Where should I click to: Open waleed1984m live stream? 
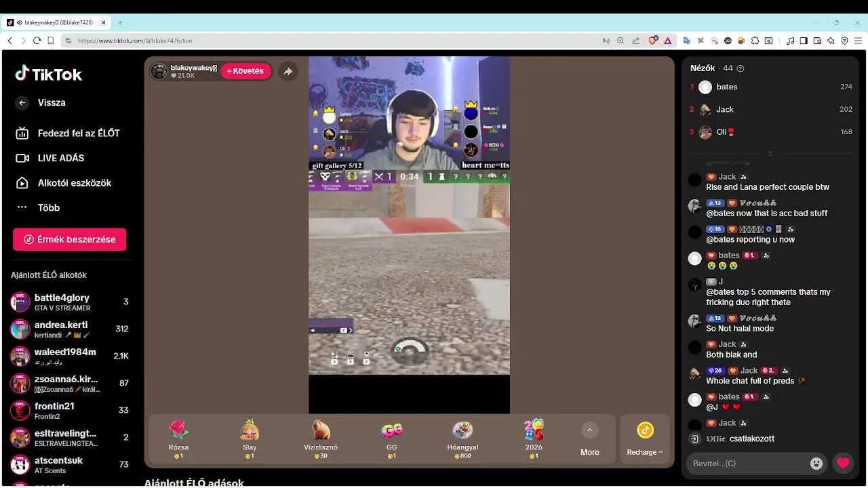tap(69, 356)
